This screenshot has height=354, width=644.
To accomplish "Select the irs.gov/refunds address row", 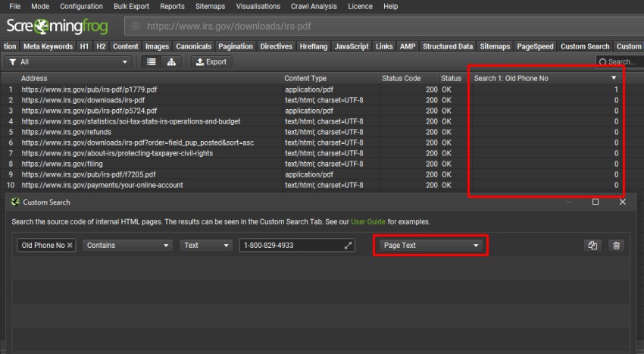I will coord(66,132).
